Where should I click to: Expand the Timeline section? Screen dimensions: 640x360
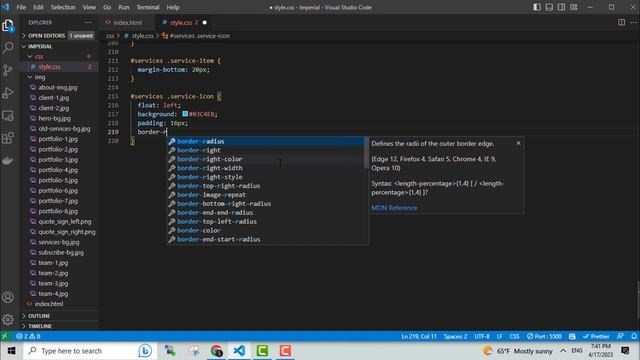click(58, 326)
